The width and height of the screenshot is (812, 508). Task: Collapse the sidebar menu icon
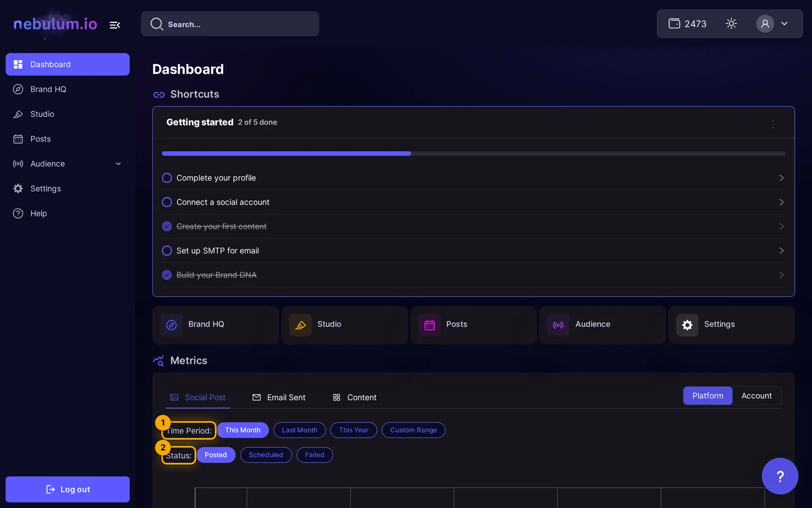coord(115,25)
